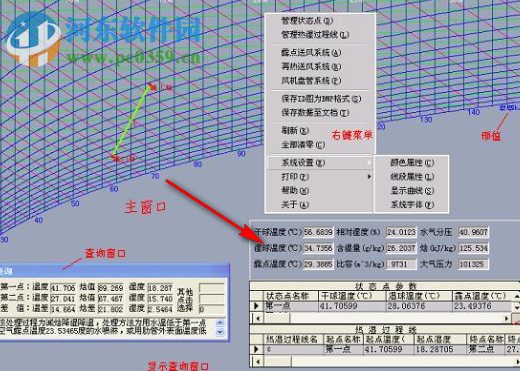Click second point 湿度 field 15.740
The image size is (520, 371).
point(160,298)
